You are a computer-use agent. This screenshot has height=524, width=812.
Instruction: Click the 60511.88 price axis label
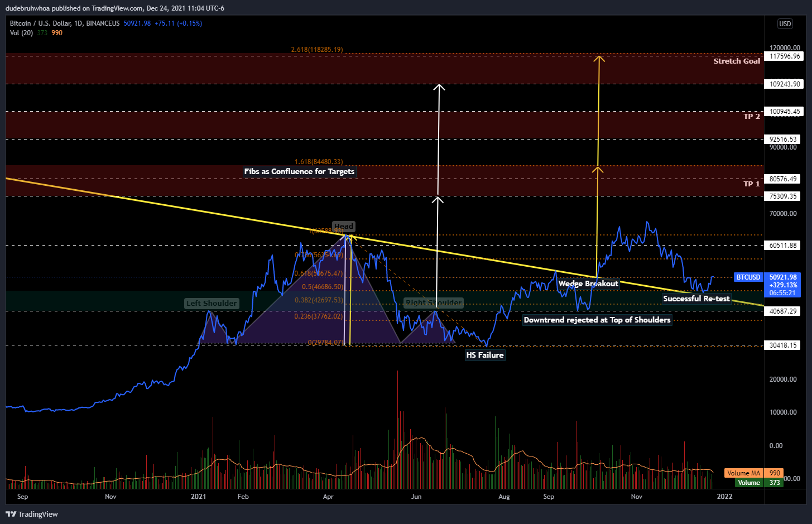pyautogui.click(x=783, y=246)
